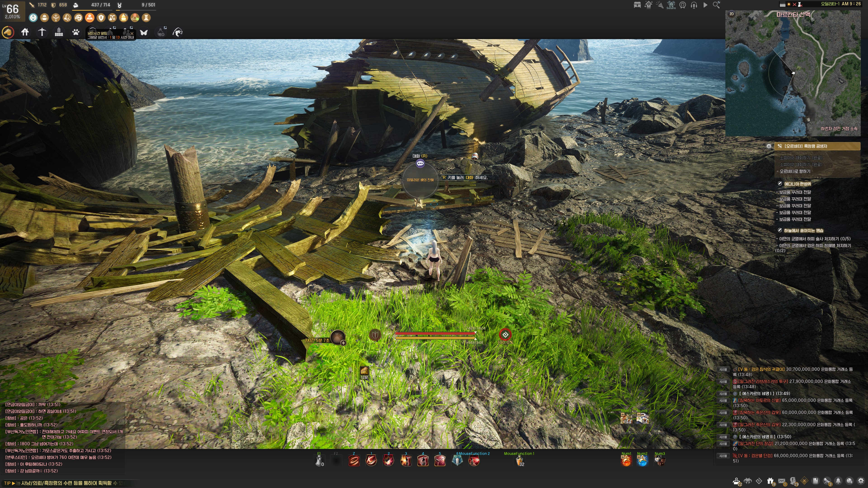
Task: Open the garden fence icon
Action: pos(59,32)
